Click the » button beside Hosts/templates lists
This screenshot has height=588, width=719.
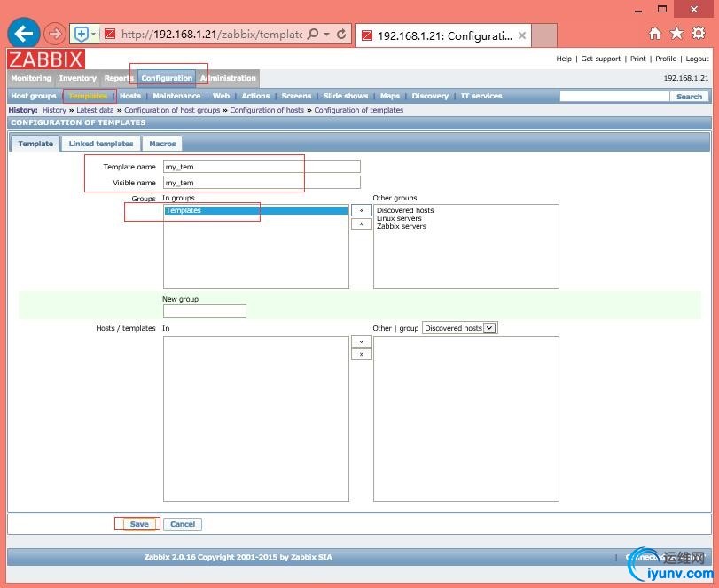pyautogui.click(x=362, y=354)
